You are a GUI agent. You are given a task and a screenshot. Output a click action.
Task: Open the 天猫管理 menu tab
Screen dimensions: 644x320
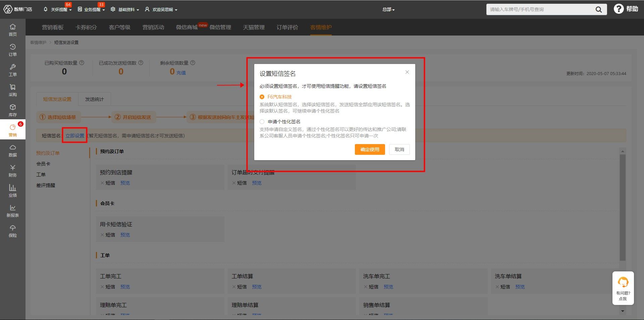coord(254,27)
